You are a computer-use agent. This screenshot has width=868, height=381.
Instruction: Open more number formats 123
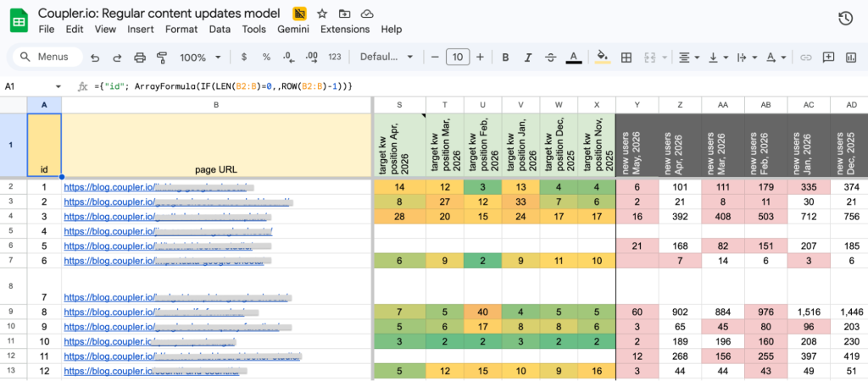coord(334,57)
